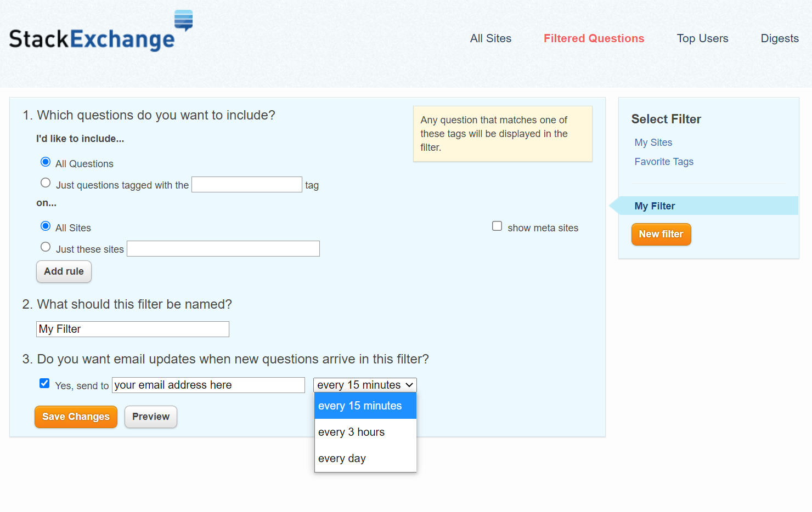
Task: Collapse the email frequency dropdown
Action: pyautogui.click(x=365, y=385)
